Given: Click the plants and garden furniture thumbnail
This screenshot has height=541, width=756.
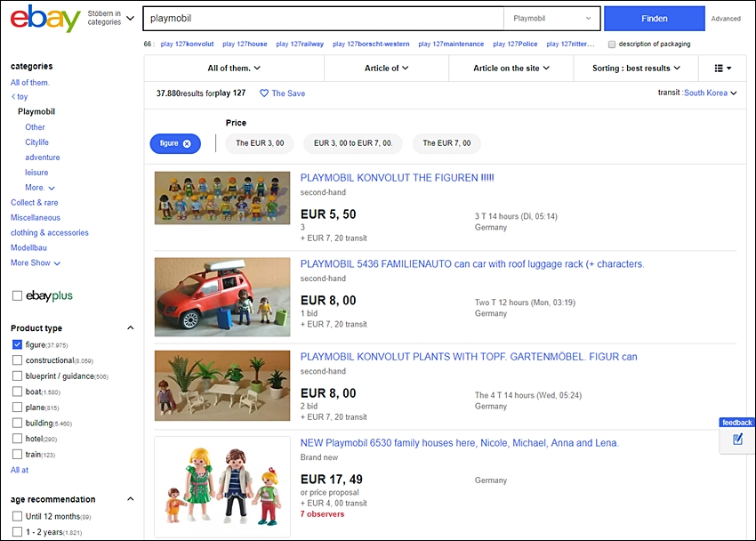Looking at the screenshot, I should point(222,386).
